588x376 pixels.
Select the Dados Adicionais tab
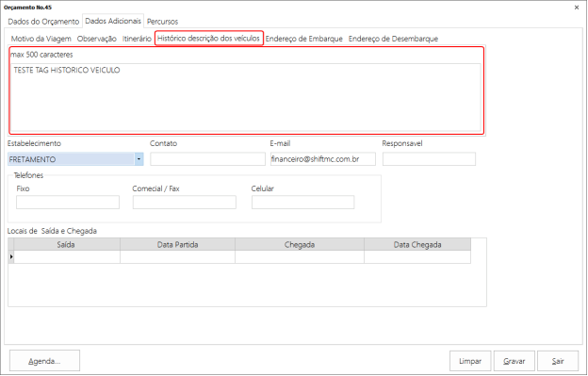click(x=113, y=21)
